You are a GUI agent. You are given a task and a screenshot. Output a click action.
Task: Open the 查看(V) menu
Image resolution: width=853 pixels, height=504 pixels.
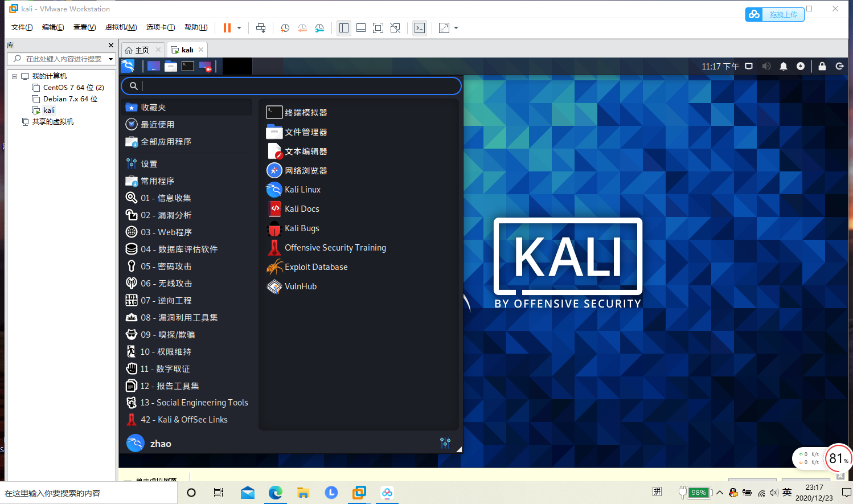point(84,27)
